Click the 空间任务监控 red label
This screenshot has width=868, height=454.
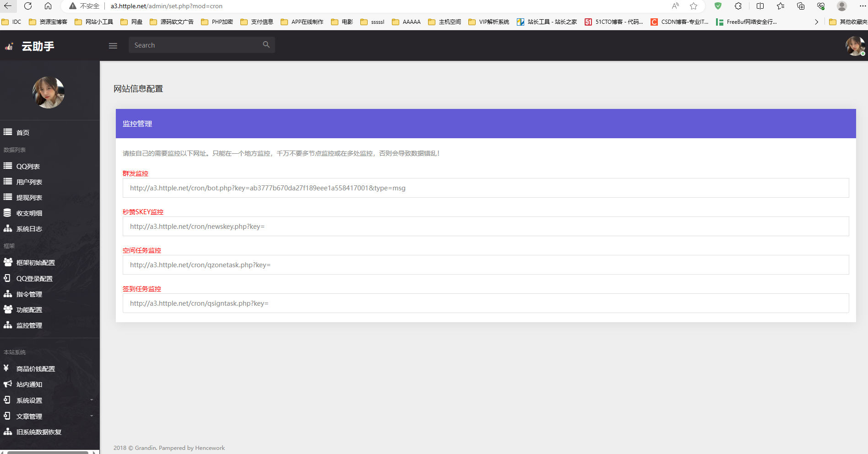[x=142, y=250]
